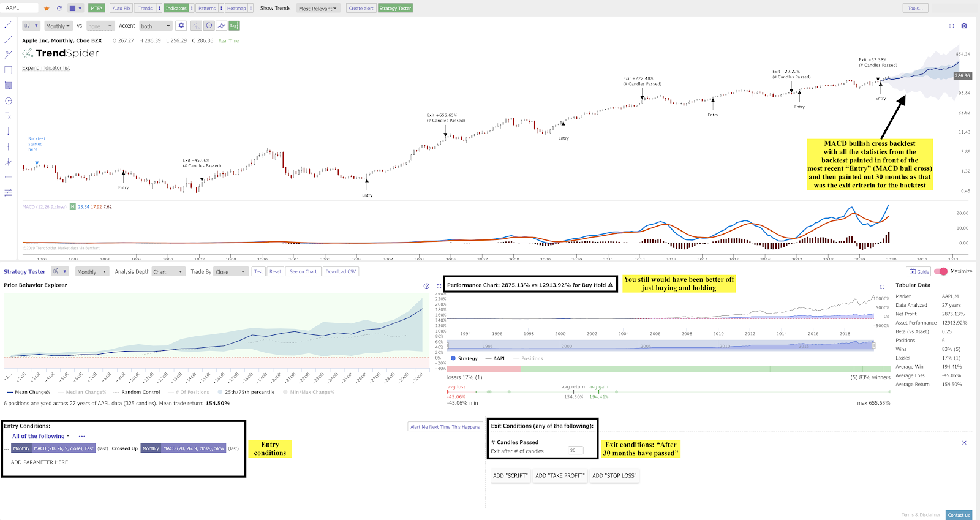Click the See on Chart button
The width and height of the screenshot is (980, 520).
tap(303, 271)
